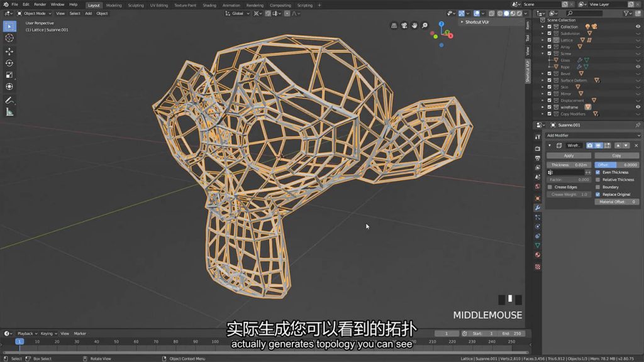Open the Render menu
The image size is (644, 362).
40,4
